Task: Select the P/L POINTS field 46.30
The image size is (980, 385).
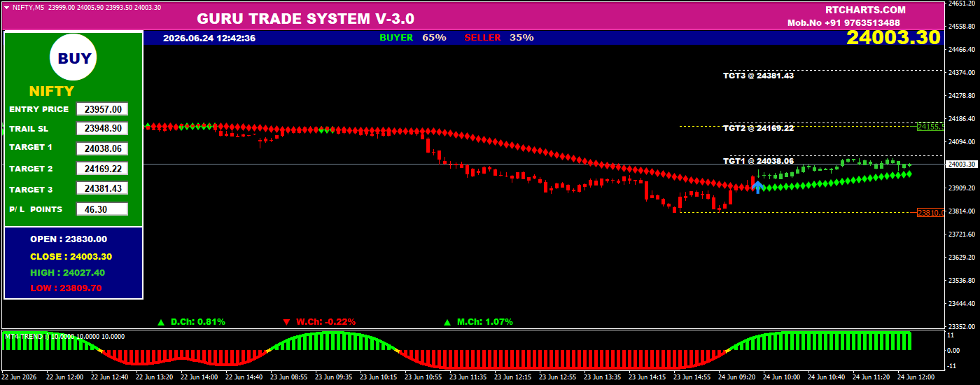Action: (103, 209)
